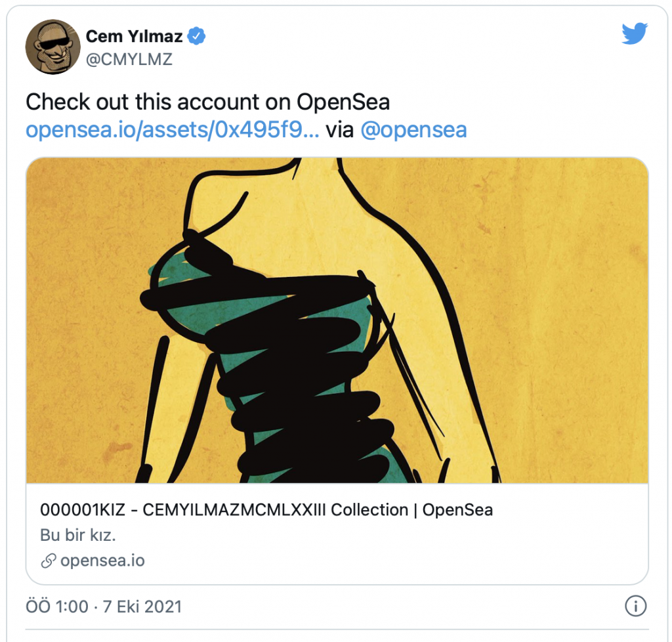Click the blue verified badge

click(197, 36)
